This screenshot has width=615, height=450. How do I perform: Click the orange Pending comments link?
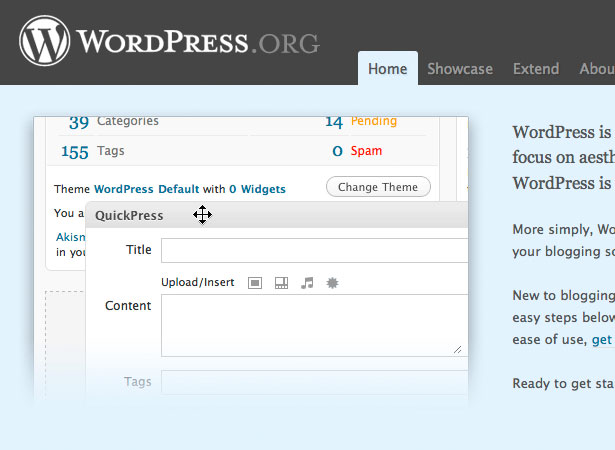[x=374, y=121]
